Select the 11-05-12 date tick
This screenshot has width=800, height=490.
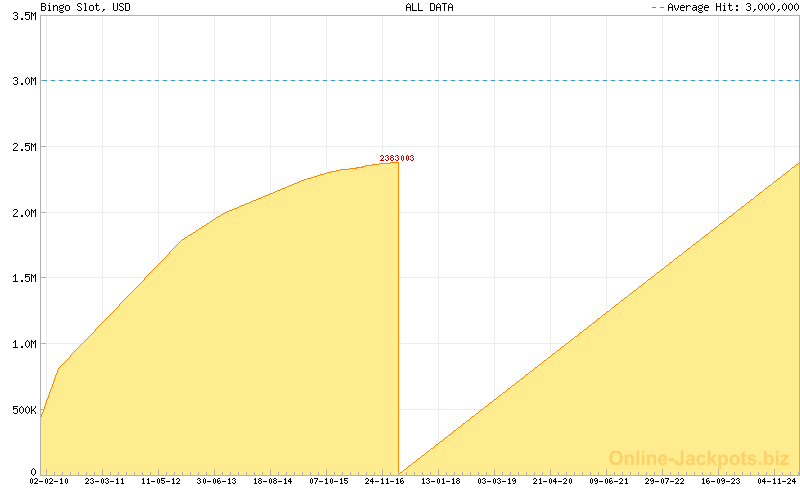coord(161,481)
